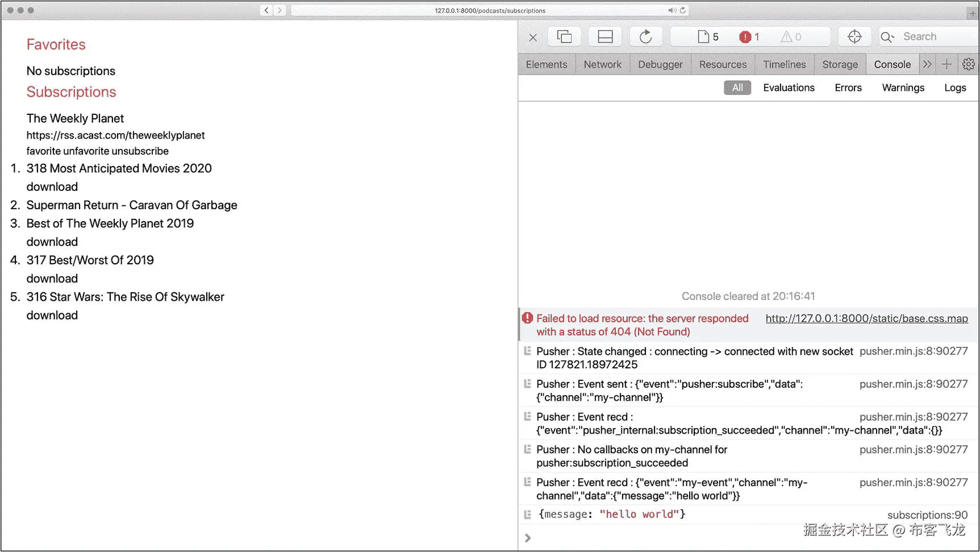Select the No subscriptions text
The height and width of the screenshot is (552, 980).
[71, 71]
